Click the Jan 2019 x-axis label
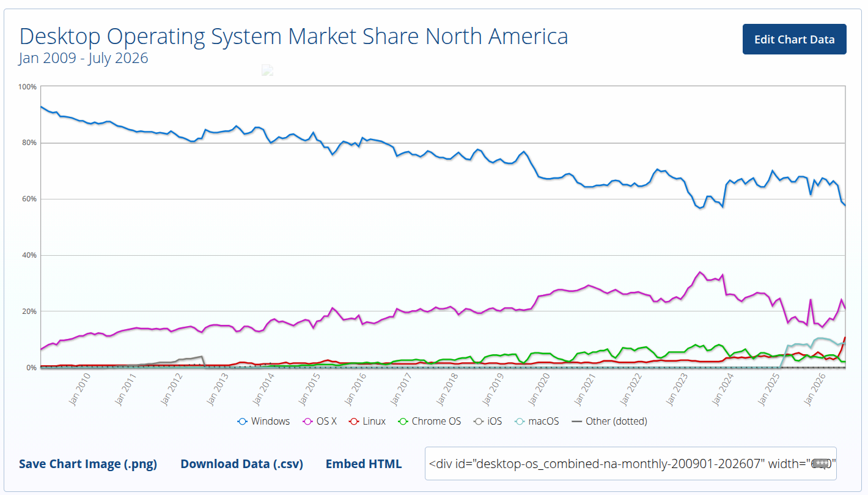The image size is (868, 495). tap(493, 389)
